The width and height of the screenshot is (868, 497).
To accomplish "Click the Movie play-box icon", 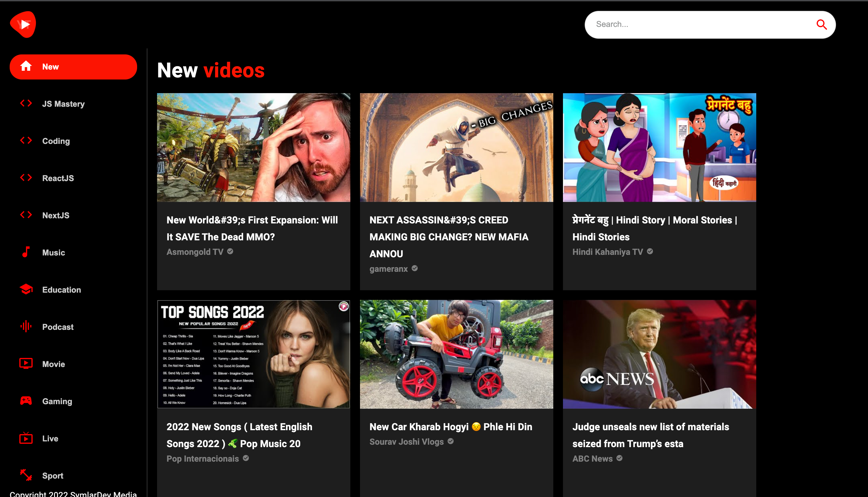I will pos(26,364).
